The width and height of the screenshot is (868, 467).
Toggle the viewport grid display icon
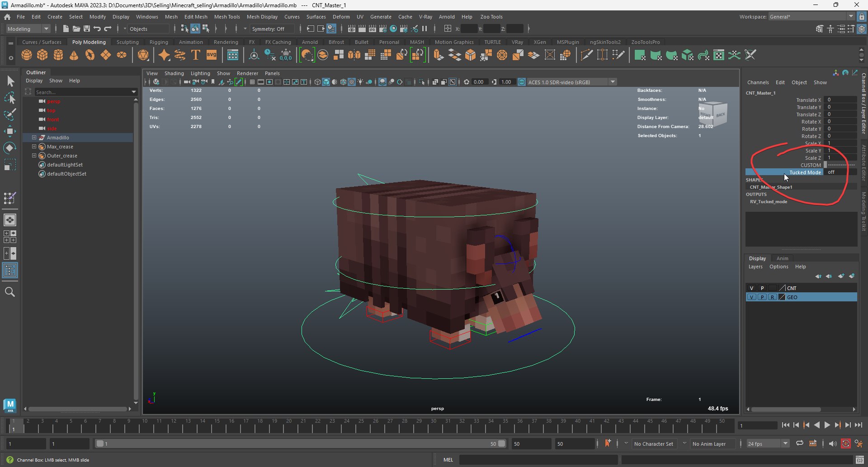(252, 82)
